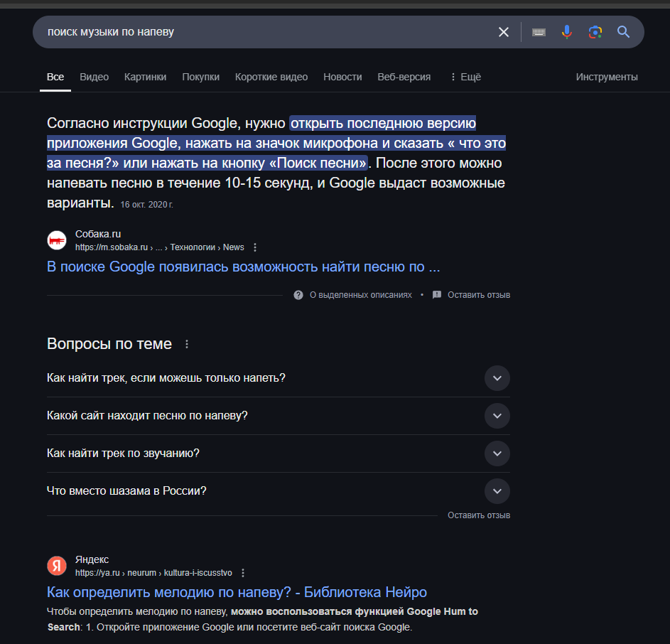
Task: Open the Ещё more tabs dropdown
Action: click(466, 77)
